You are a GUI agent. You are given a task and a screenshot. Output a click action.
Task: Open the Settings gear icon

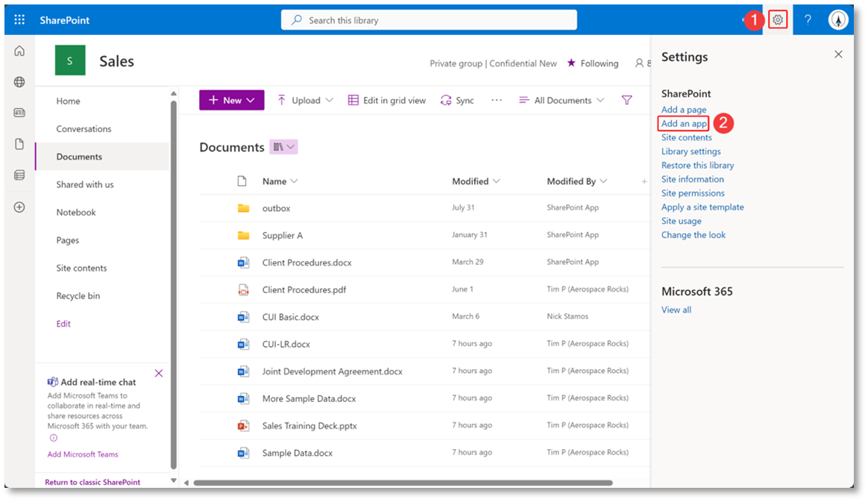pyautogui.click(x=778, y=20)
